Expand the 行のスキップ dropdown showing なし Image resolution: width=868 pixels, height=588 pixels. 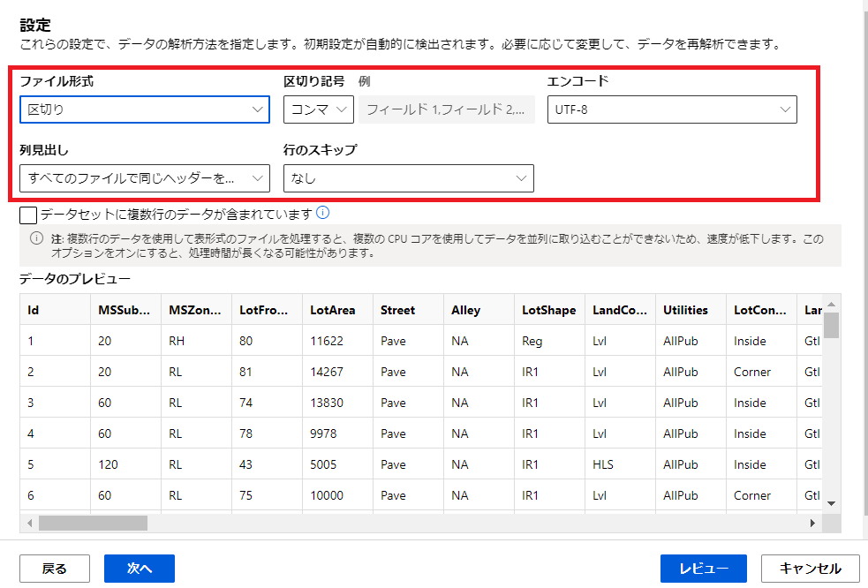click(x=409, y=178)
